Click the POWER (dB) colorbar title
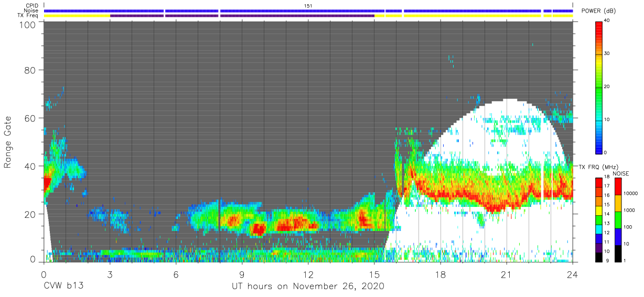Viewport: 644px width, 297px height. [x=598, y=11]
